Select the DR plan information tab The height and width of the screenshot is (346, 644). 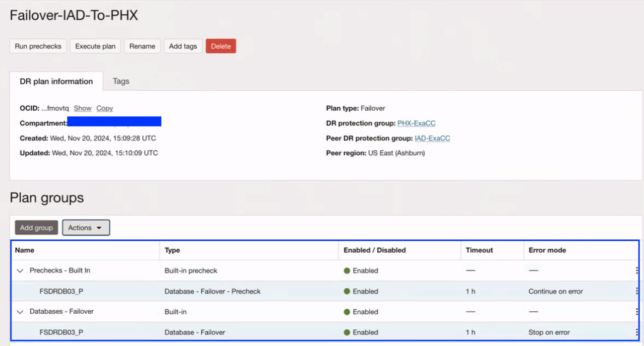pos(56,81)
